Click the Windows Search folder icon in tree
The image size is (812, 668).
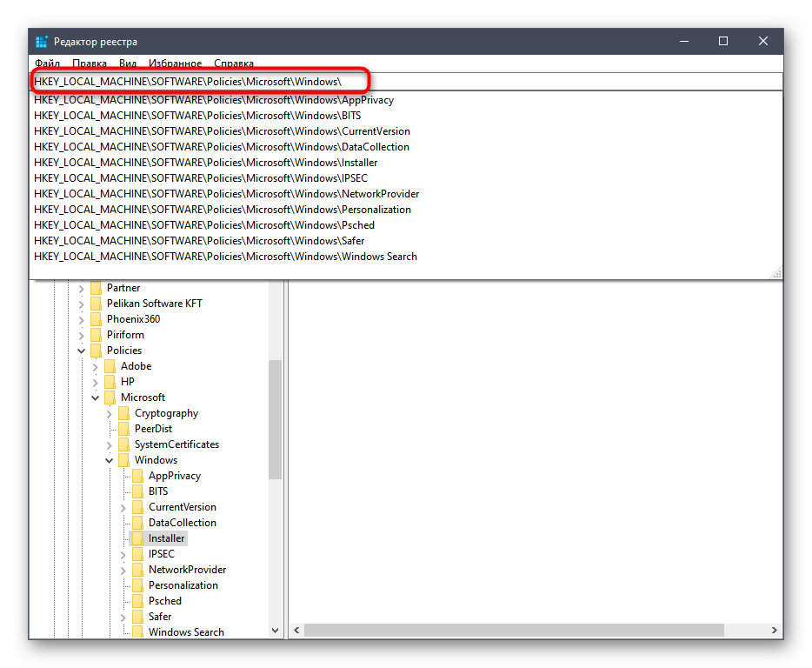click(137, 632)
